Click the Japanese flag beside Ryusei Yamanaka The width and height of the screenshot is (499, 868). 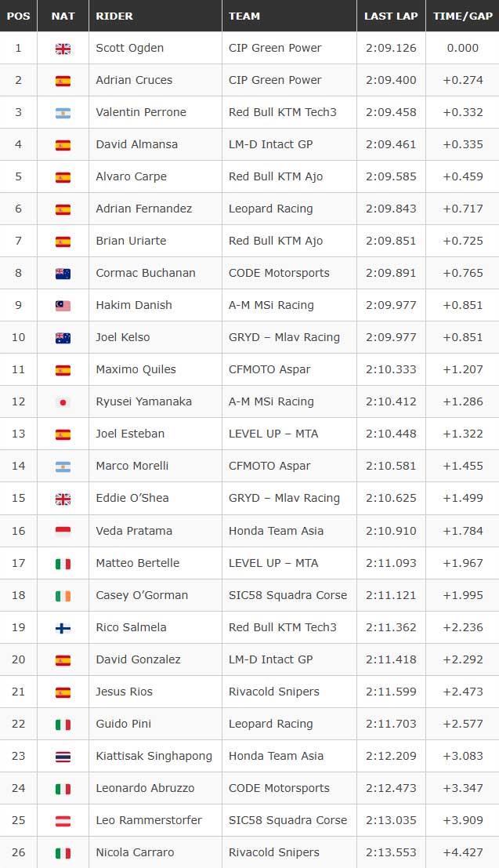tap(63, 402)
